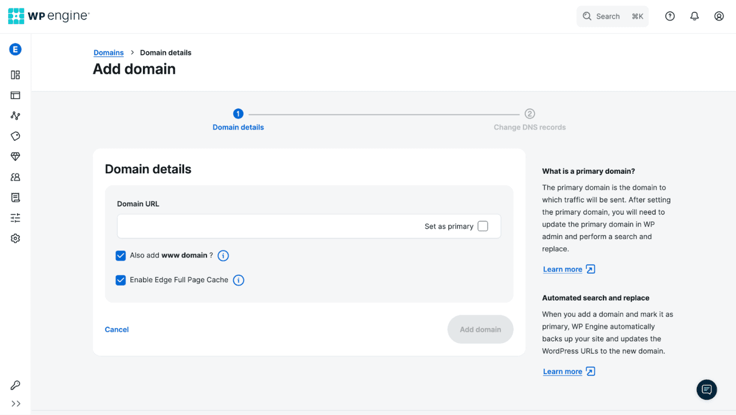Click the Add domain button
Viewport: 736px width, 415px height.
tap(480, 330)
